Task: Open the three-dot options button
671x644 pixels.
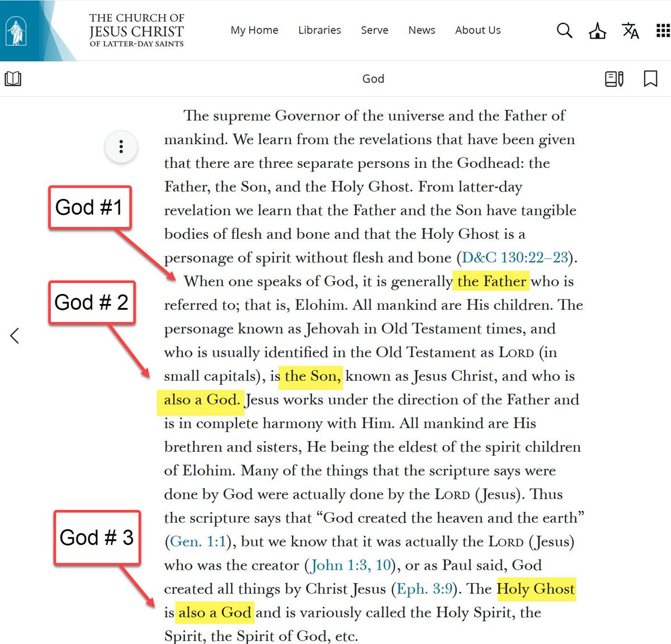Action: 121,147
